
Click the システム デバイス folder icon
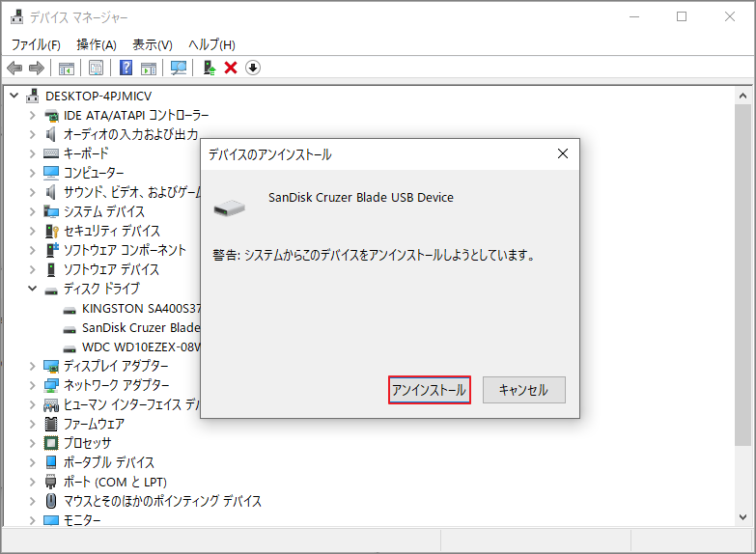pos(51,211)
